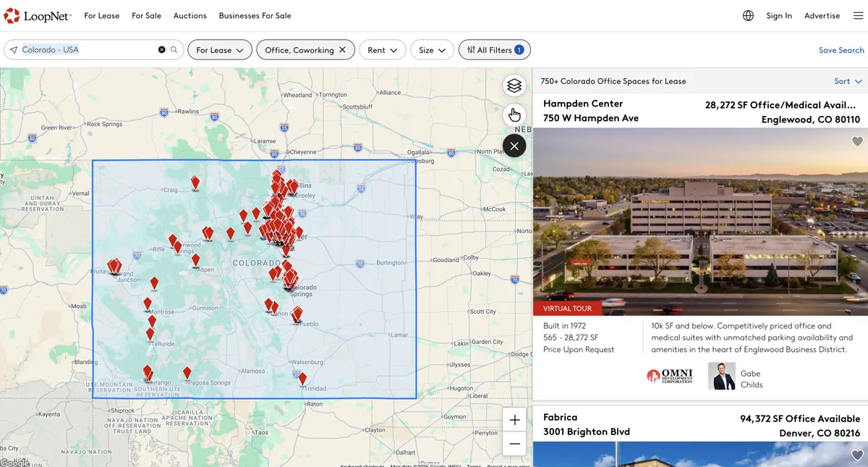Click the VIRTUAL TOUR badge
The height and width of the screenshot is (467, 868).
568,308
